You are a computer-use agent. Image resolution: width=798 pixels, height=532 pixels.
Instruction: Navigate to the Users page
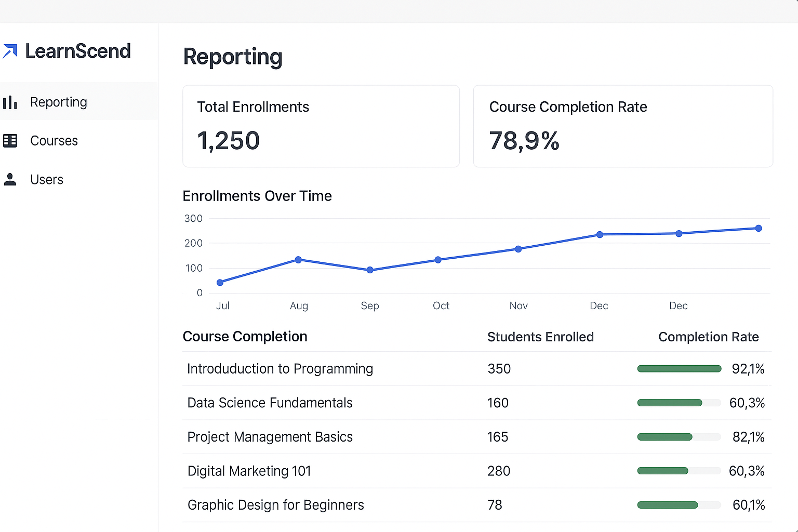tap(46, 179)
